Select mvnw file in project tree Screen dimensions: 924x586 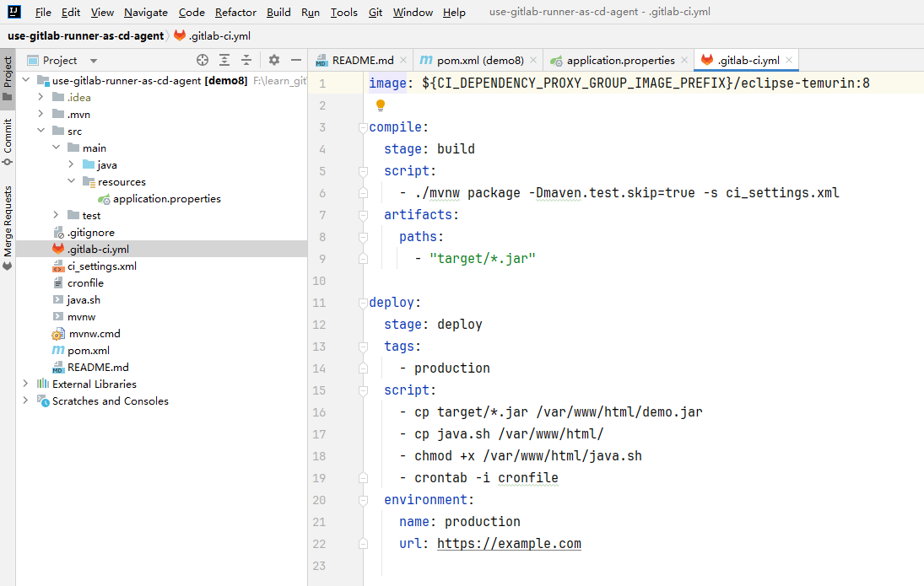point(81,317)
